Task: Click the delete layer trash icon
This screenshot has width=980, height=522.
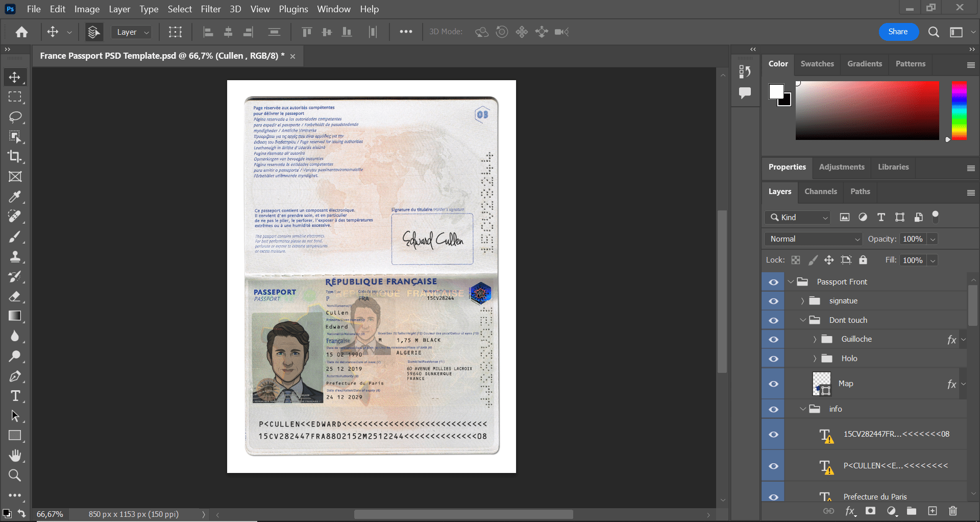Action: point(952,511)
